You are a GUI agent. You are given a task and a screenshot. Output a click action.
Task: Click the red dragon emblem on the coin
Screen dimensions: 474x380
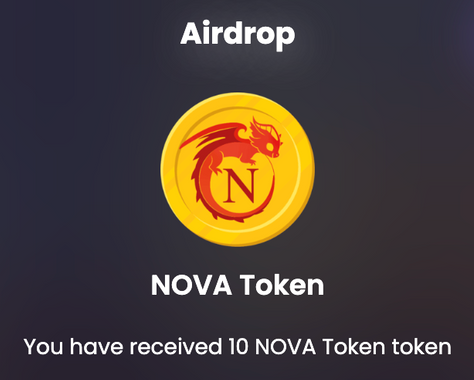tap(231, 169)
